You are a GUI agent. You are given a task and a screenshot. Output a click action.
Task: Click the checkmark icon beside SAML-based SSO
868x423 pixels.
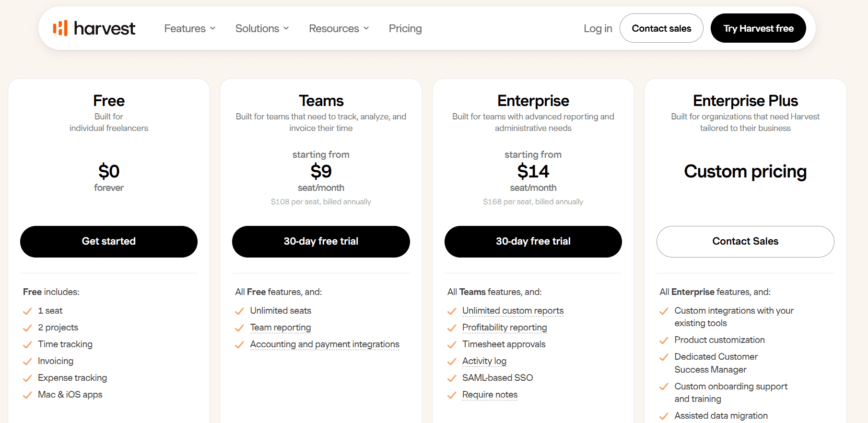pos(452,378)
